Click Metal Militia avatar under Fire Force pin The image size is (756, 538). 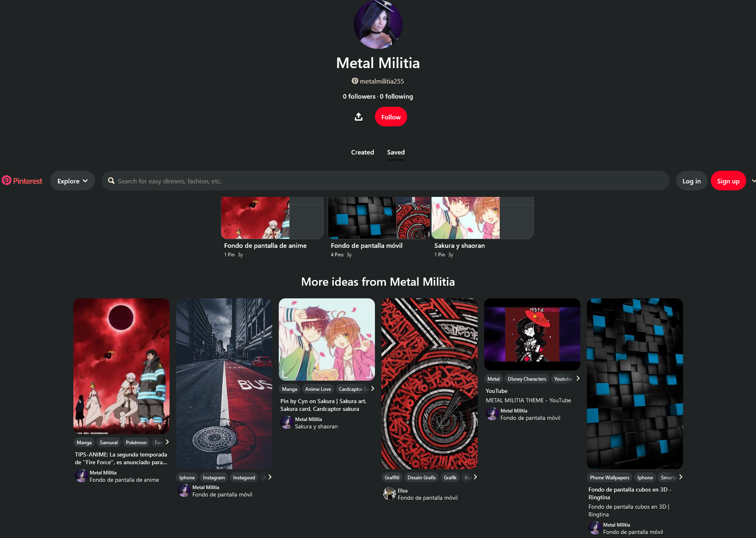pyautogui.click(x=81, y=476)
